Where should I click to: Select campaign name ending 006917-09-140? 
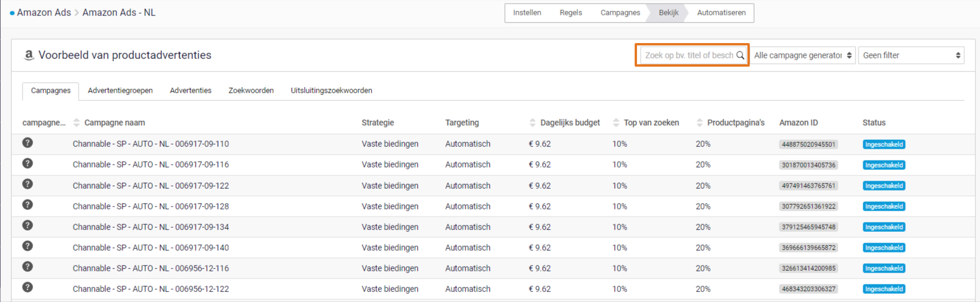point(151,248)
